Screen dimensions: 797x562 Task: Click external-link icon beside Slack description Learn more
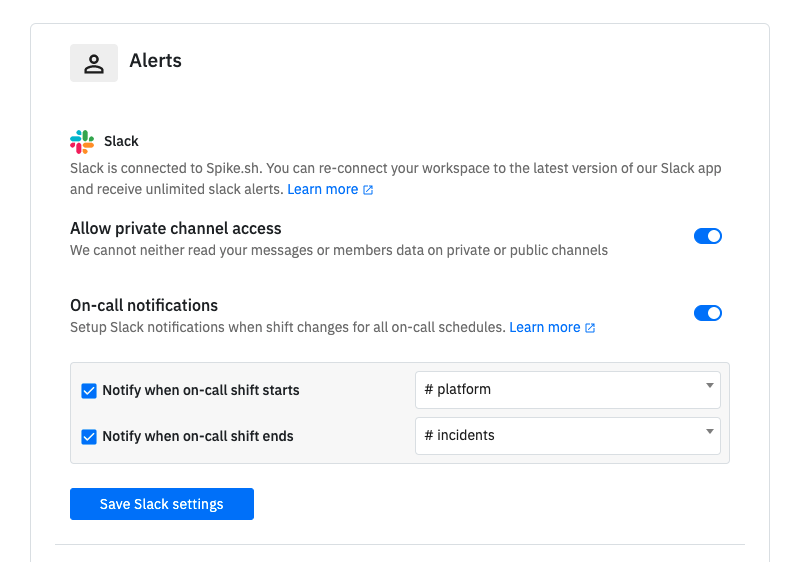coord(368,190)
